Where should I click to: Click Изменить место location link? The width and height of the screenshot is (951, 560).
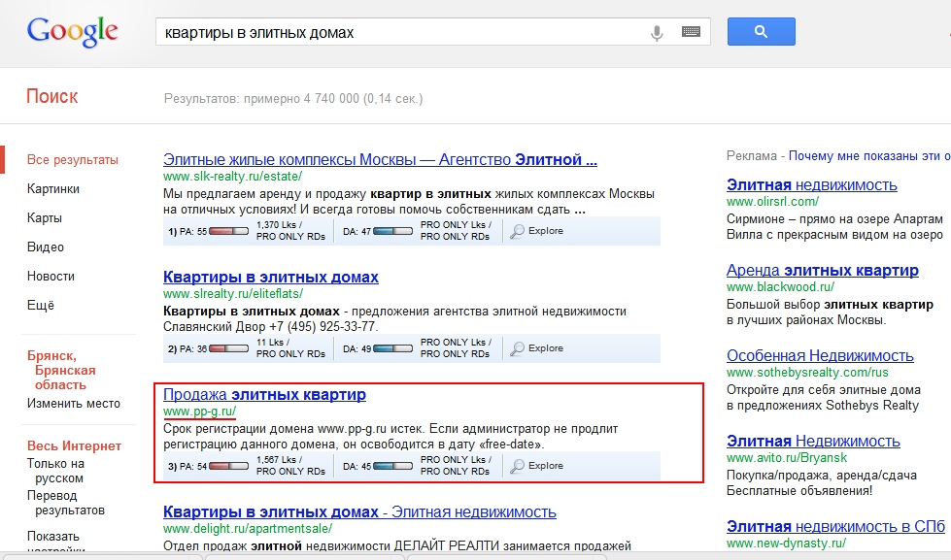pyautogui.click(x=74, y=404)
